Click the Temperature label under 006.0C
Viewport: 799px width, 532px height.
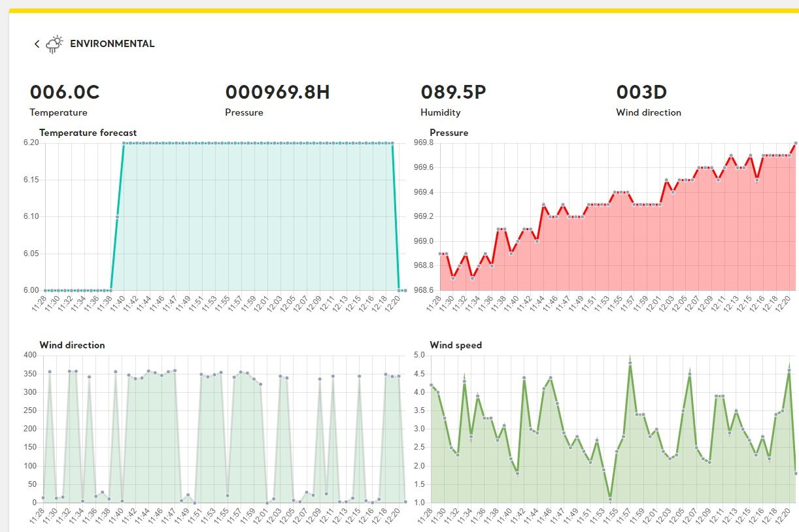58,112
